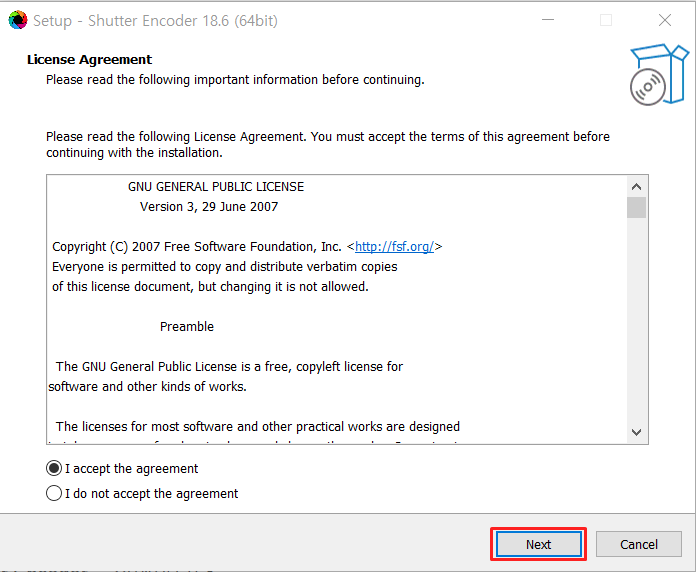Click the Shutter Encoder app icon in title bar
This screenshot has width=696, height=572.
point(18,20)
